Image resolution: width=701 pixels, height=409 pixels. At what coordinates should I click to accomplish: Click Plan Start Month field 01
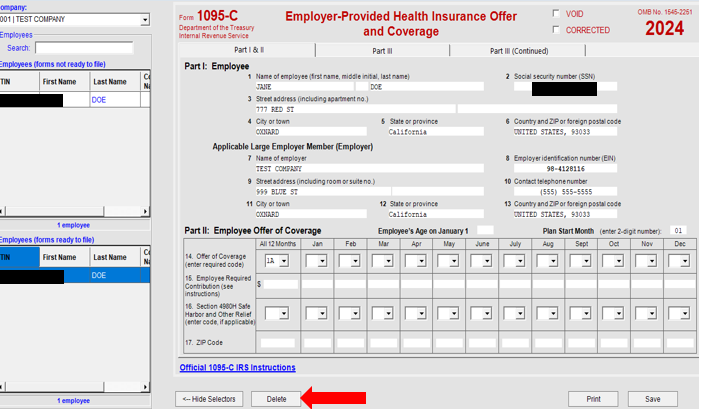(678, 231)
